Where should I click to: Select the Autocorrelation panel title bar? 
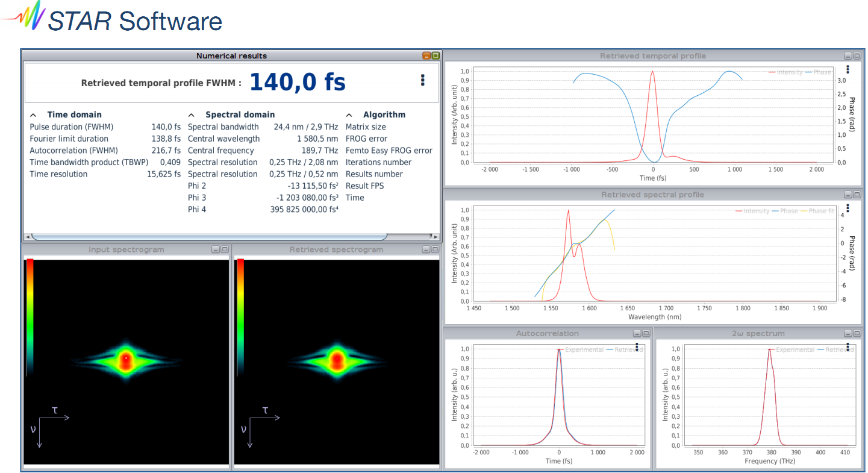pyautogui.click(x=548, y=333)
